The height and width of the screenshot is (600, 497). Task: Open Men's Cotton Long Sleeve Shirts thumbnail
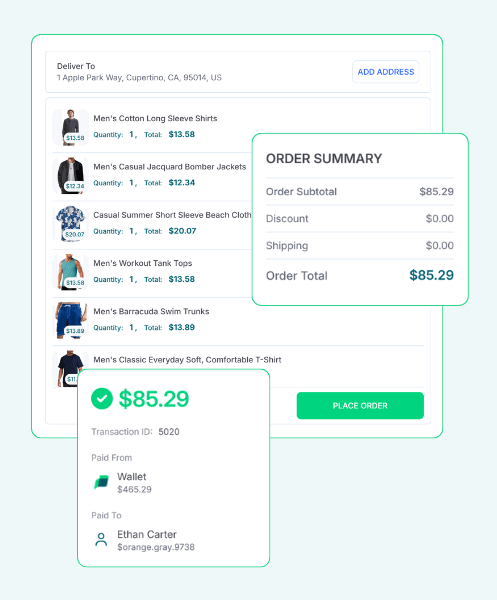pyautogui.click(x=70, y=127)
